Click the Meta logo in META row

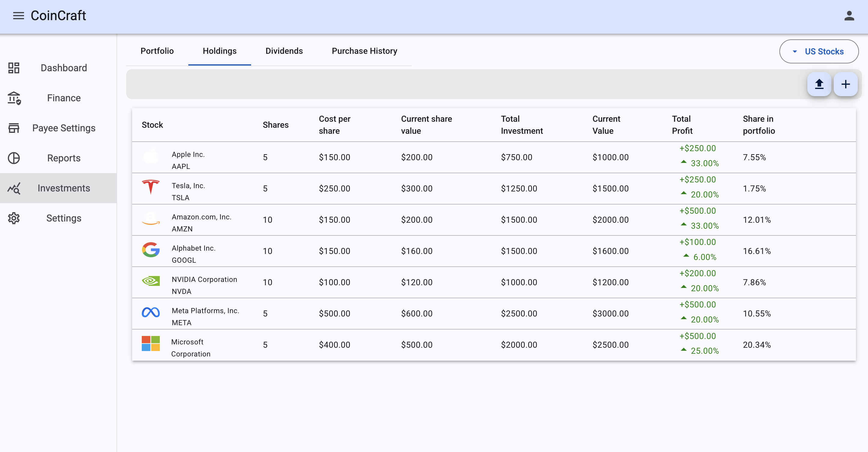[x=150, y=312]
